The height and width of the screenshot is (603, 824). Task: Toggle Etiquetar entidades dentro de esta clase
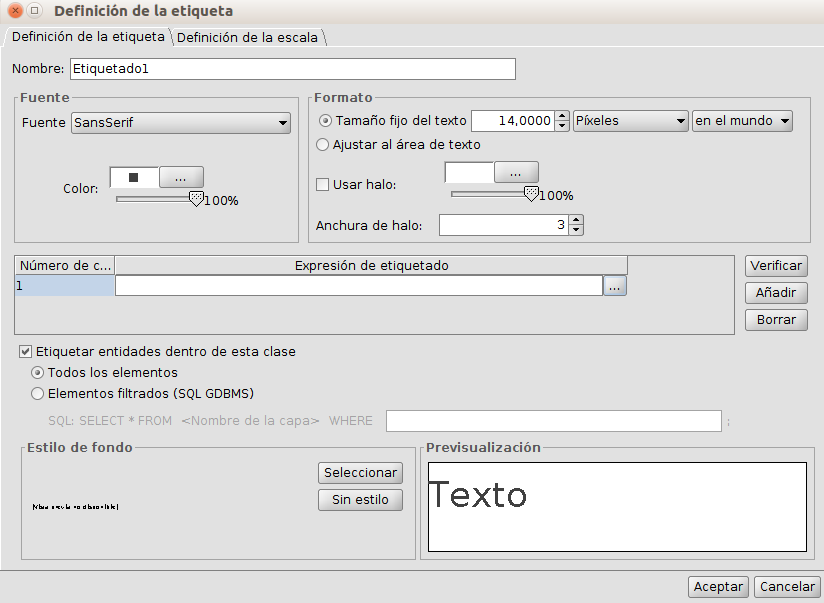[x=25, y=352]
